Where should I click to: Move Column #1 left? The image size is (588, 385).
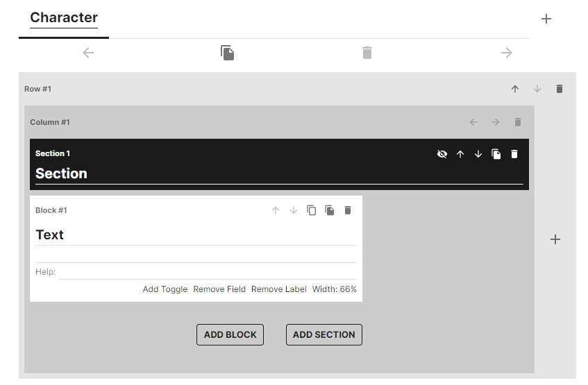click(x=473, y=122)
